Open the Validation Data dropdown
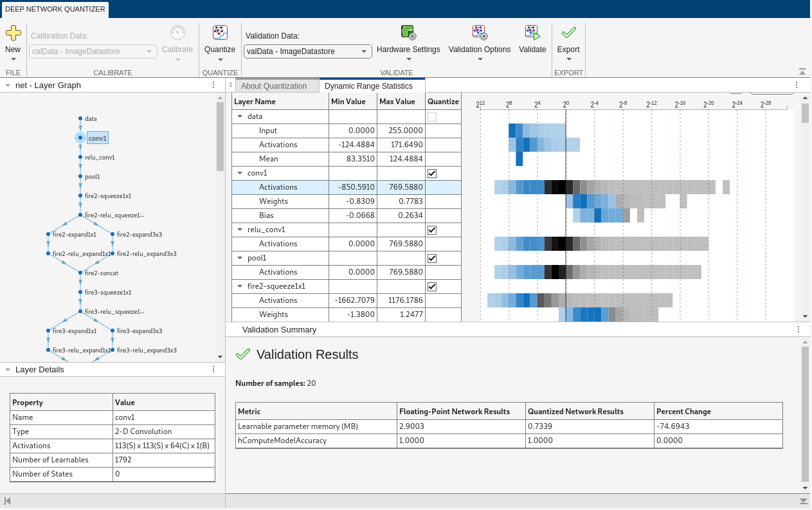 [x=308, y=51]
